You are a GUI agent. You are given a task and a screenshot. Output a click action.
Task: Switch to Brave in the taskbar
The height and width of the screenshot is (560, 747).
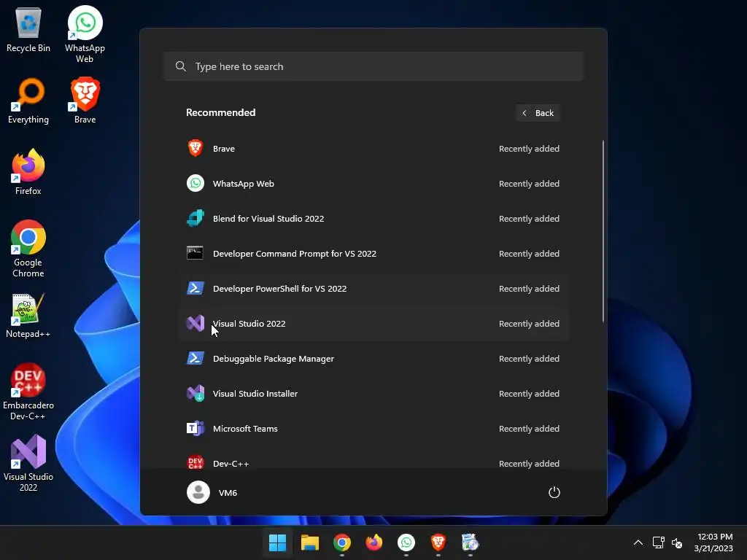(438, 542)
